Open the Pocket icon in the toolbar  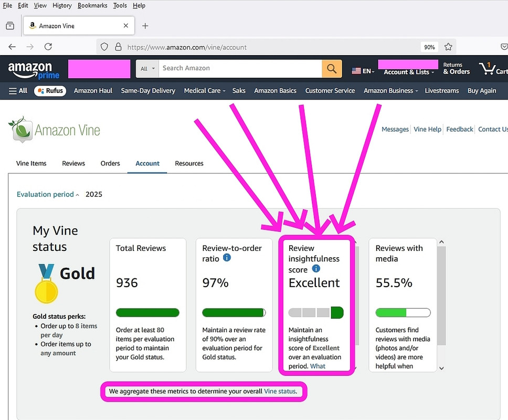(x=504, y=47)
